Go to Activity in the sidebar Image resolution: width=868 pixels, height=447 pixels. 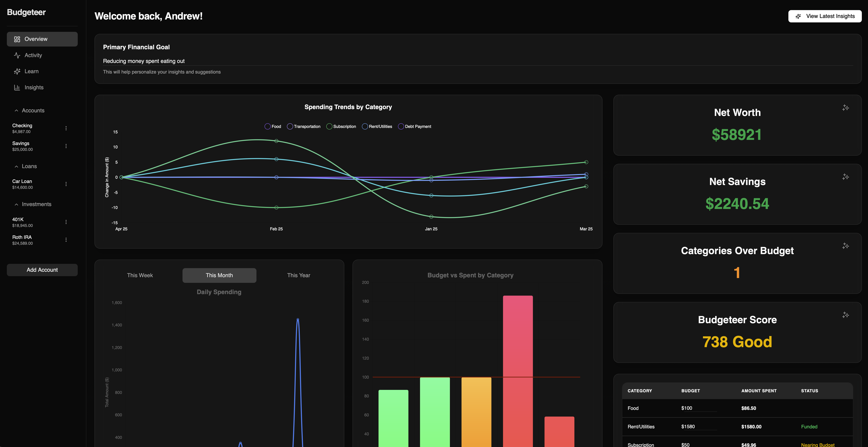33,55
